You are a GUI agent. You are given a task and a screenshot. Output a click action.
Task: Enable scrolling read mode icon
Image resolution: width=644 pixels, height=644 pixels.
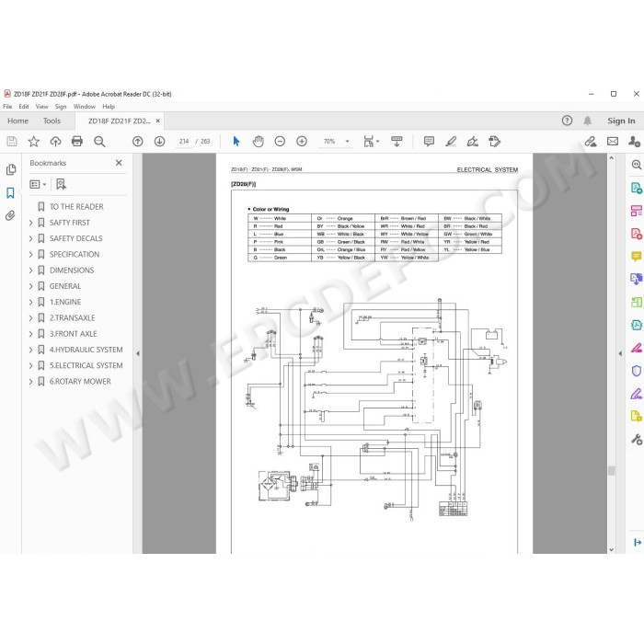(397, 142)
